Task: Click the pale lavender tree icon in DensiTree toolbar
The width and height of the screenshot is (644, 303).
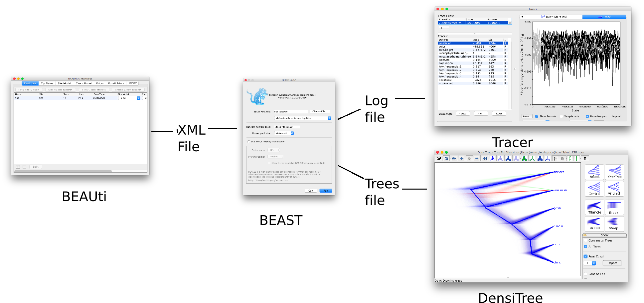Action: 516,159
